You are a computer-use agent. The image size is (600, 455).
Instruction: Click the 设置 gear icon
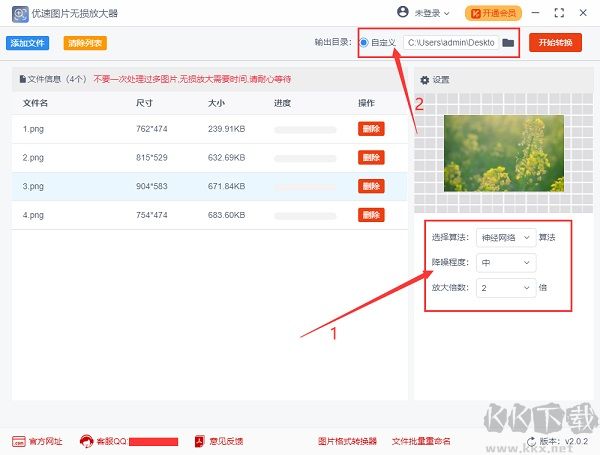point(424,80)
